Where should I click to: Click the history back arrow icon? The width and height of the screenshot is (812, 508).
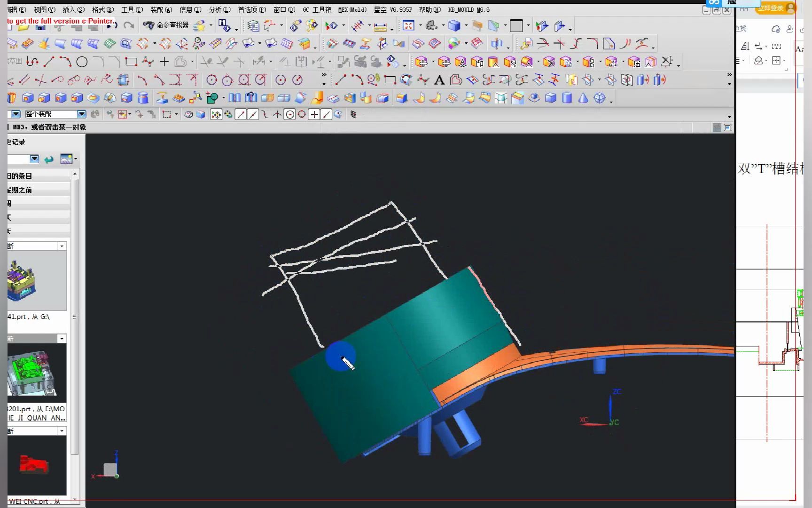pyautogui.click(x=48, y=159)
